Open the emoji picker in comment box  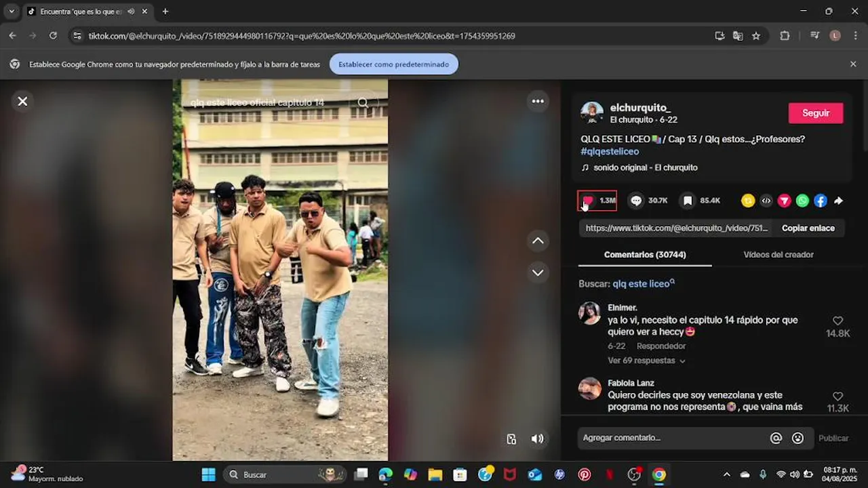tap(797, 438)
